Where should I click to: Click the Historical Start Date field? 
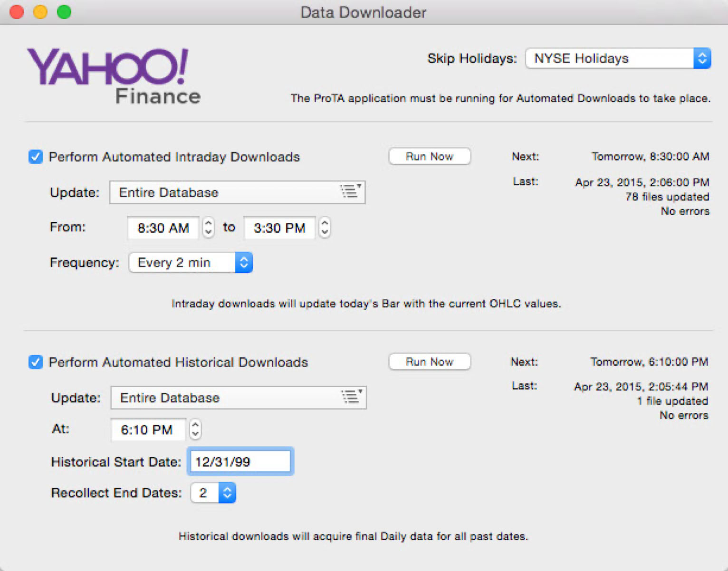coord(240,462)
